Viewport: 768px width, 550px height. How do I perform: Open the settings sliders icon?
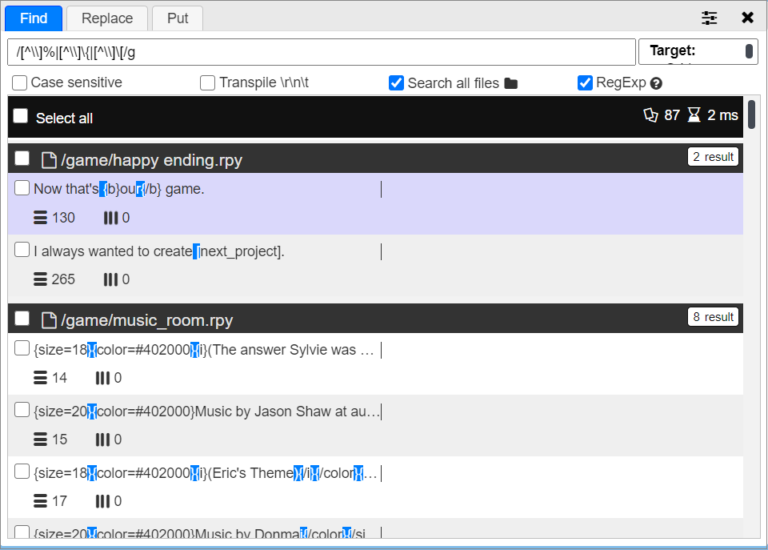click(x=709, y=18)
